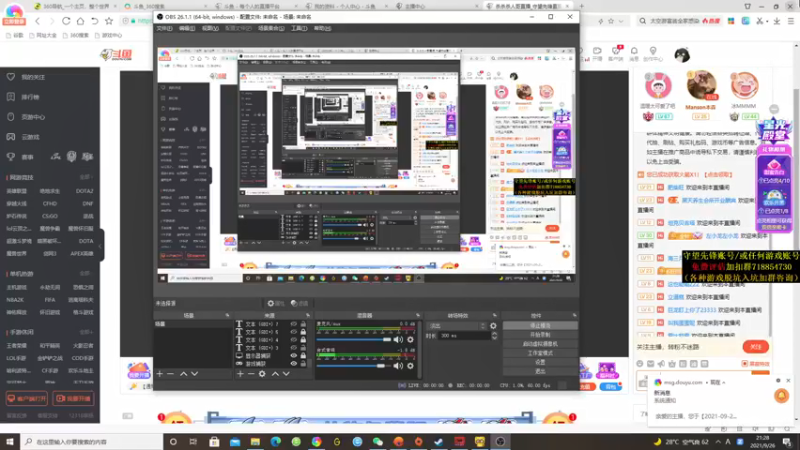Click browser reload button
Viewport: 800px width, 450px height.
coord(66,21)
